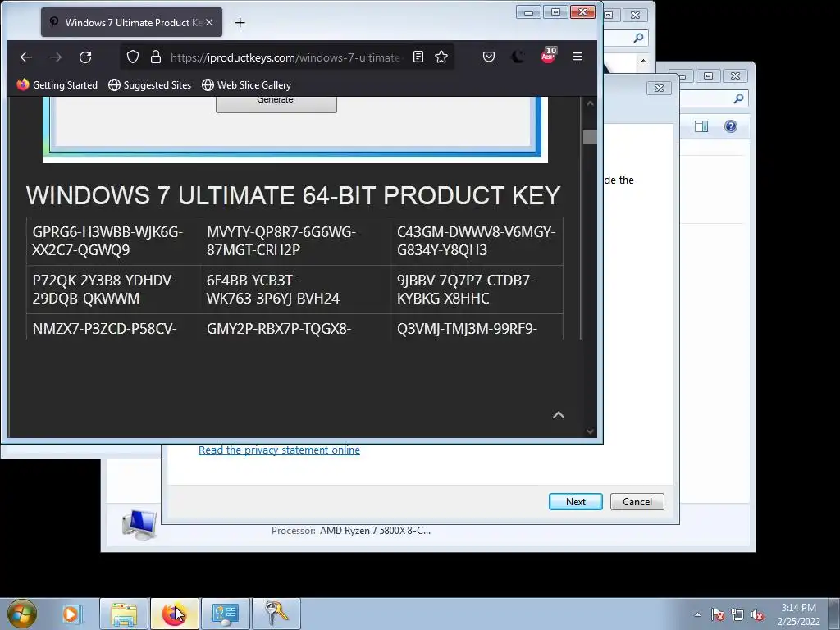The width and height of the screenshot is (840, 630).
Task: Close the Windows 7 Ultimate Product Key tab
Action: [209, 22]
